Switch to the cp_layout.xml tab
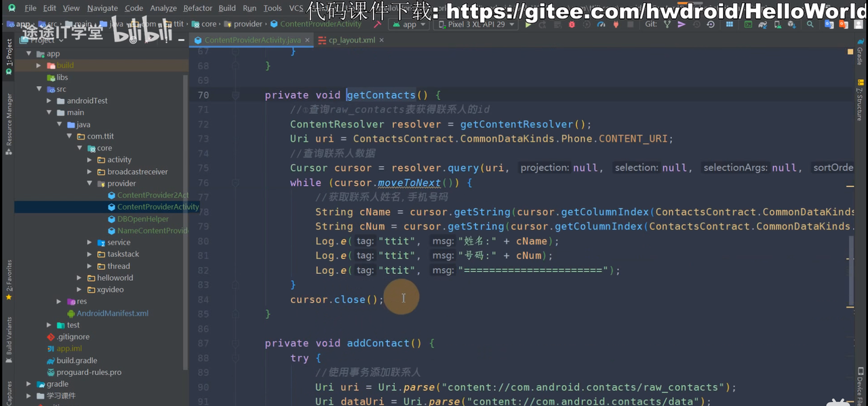The image size is (868, 406). tap(352, 40)
